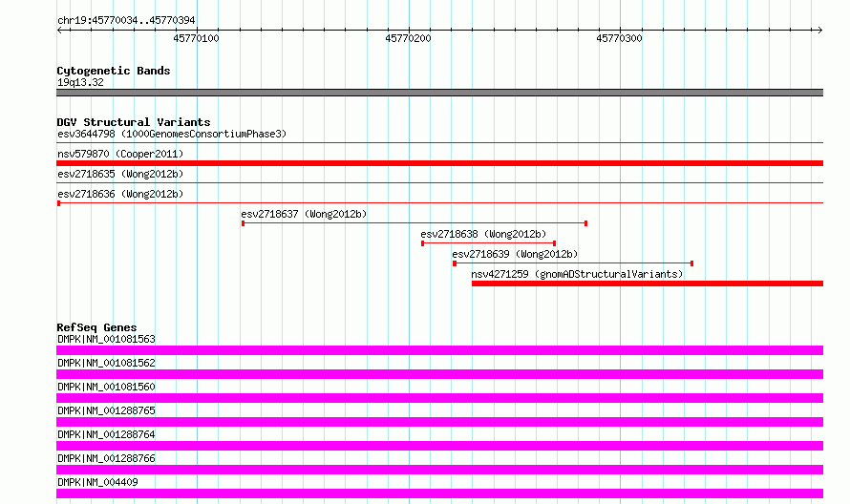
Task: Click the Cytogenetic Bands track title
Action: point(114,71)
